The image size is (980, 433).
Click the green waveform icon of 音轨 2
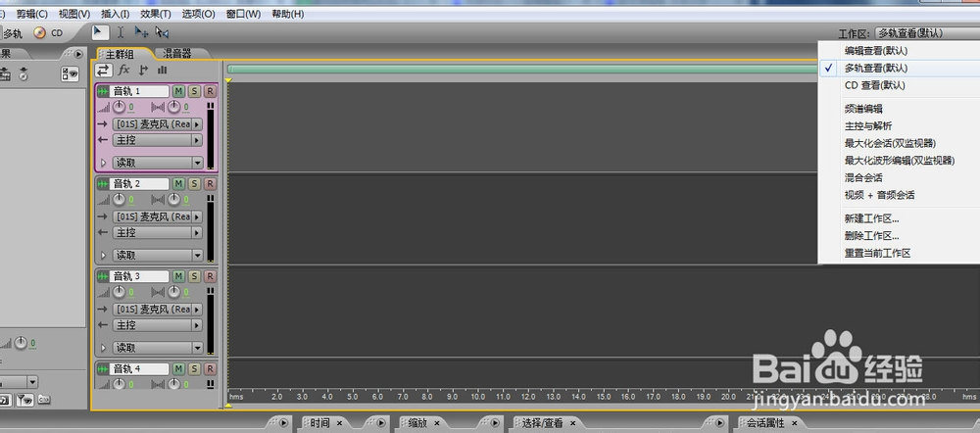tap(103, 184)
